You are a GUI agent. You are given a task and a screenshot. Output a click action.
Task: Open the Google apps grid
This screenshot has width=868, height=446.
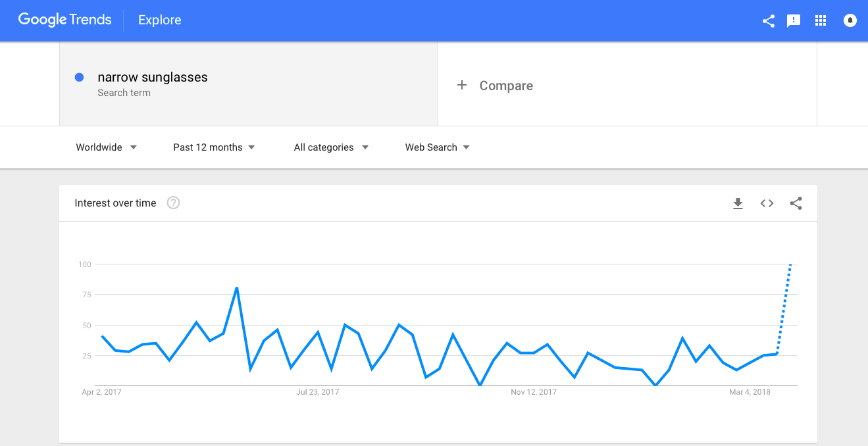[x=821, y=20]
